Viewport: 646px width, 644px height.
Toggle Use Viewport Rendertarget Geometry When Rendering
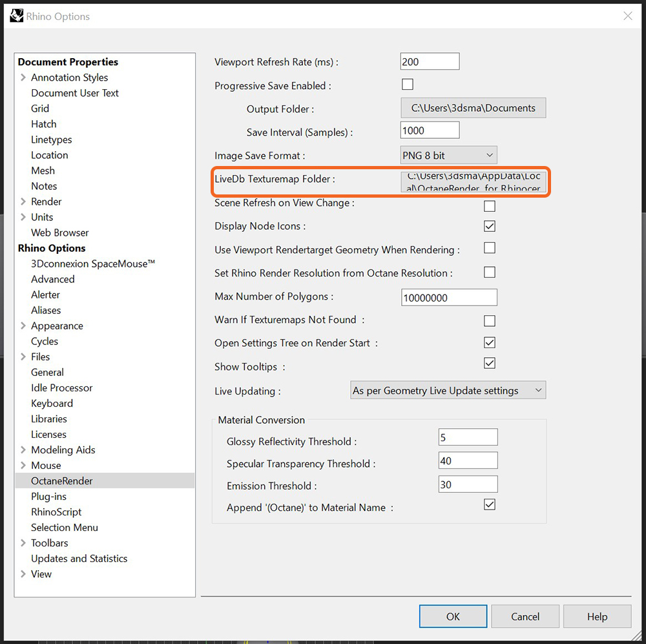pyautogui.click(x=489, y=248)
